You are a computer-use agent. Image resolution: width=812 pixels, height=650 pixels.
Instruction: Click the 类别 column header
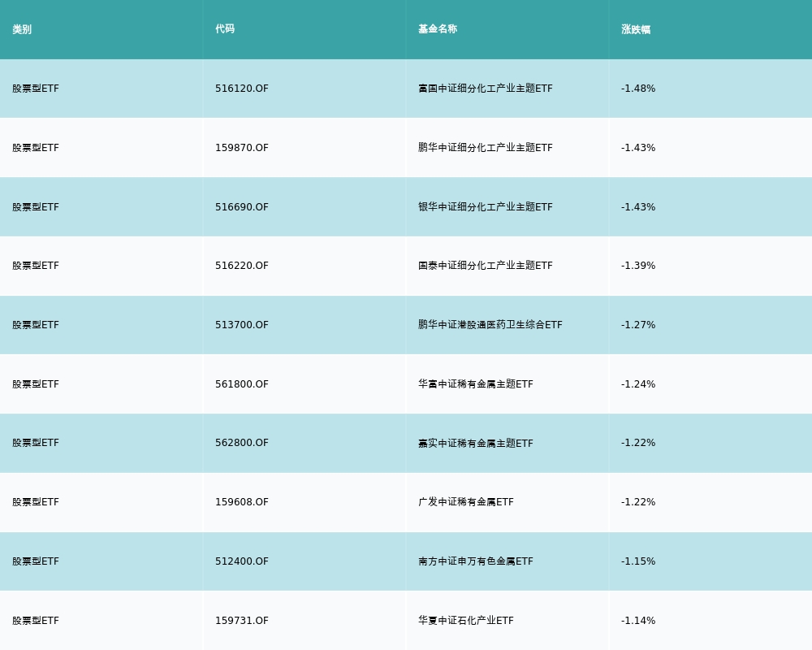coord(22,29)
